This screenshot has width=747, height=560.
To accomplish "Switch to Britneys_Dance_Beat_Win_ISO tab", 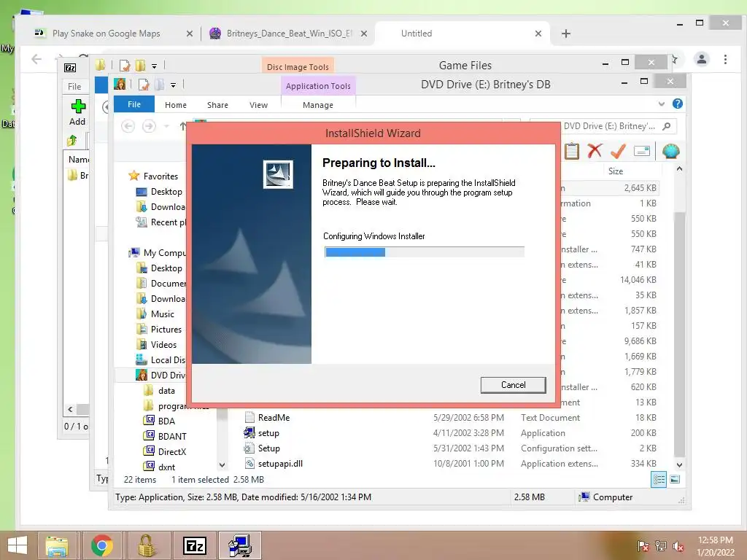I will point(289,34).
